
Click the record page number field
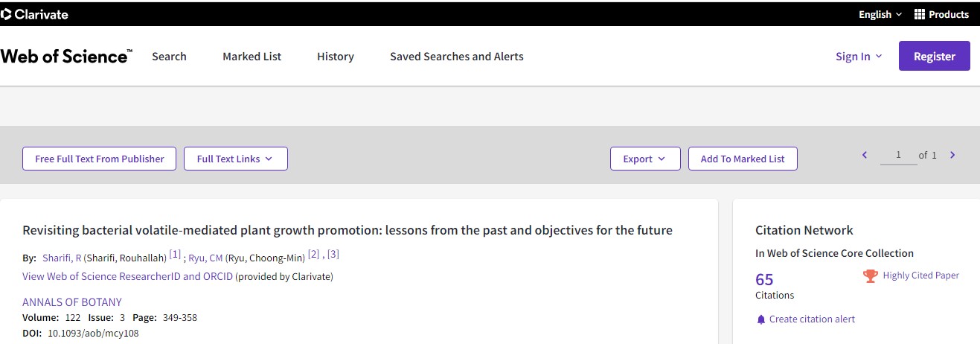[898, 155]
